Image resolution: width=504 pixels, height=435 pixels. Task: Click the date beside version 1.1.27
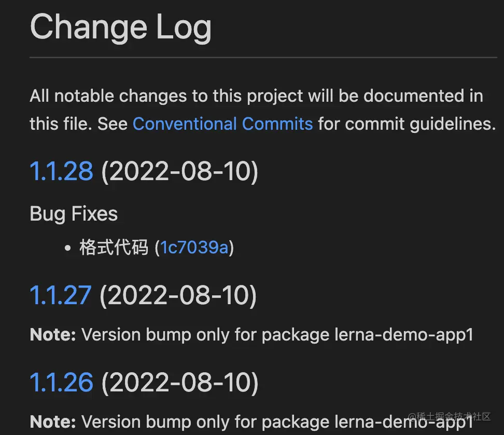click(x=178, y=296)
